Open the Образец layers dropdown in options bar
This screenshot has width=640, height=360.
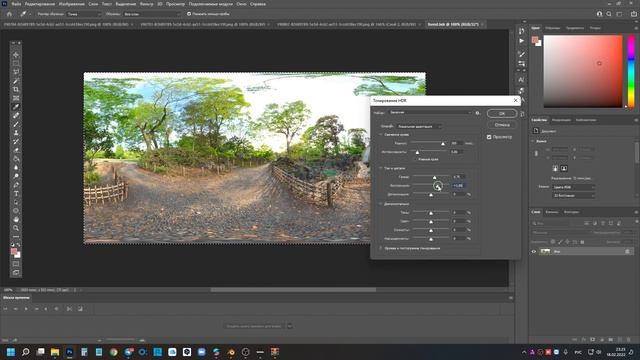[x=152, y=14]
